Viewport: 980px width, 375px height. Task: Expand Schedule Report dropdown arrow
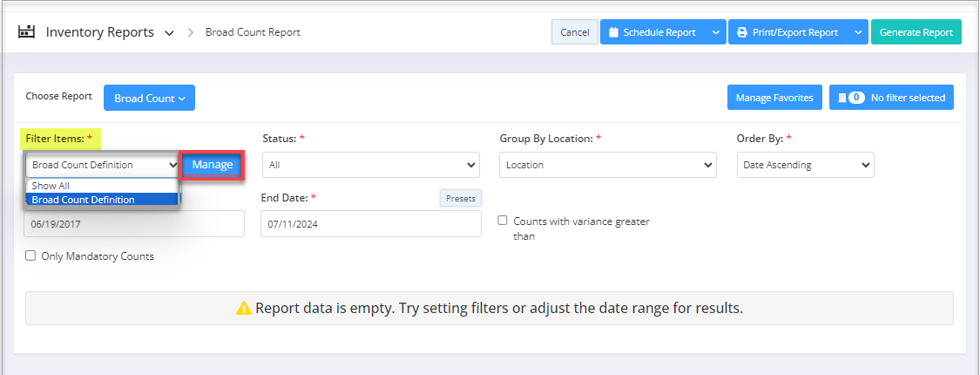tap(714, 32)
